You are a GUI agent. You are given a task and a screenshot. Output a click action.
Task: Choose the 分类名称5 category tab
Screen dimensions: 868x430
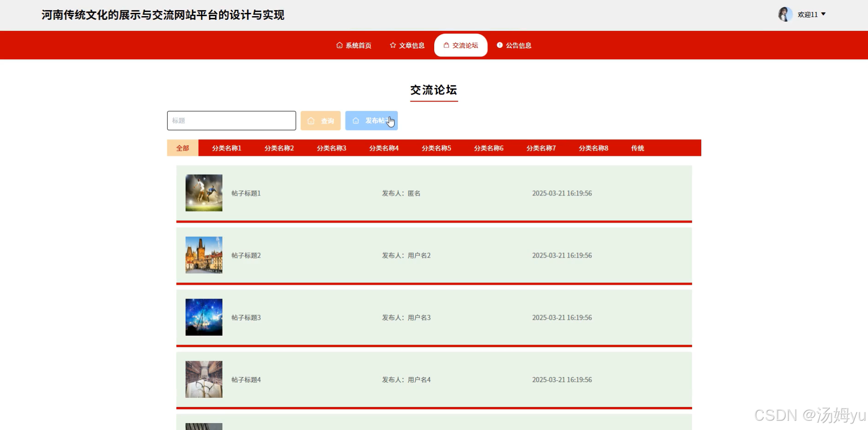pos(436,148)
